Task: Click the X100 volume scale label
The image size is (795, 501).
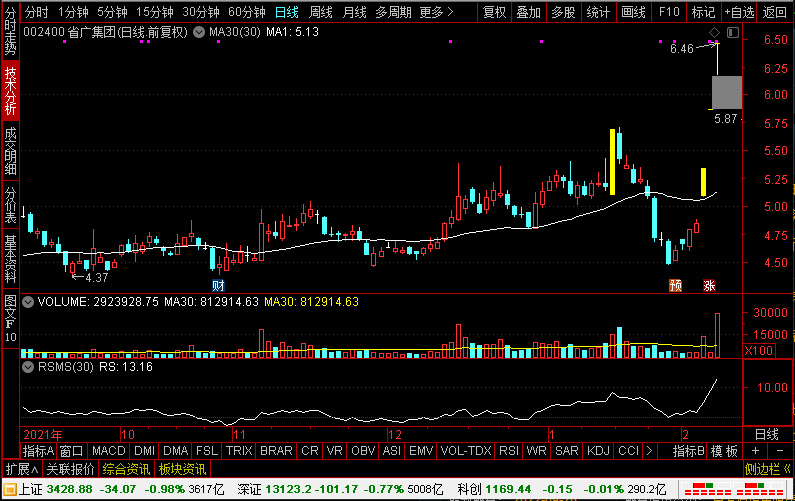Action: tap(759, 350)
